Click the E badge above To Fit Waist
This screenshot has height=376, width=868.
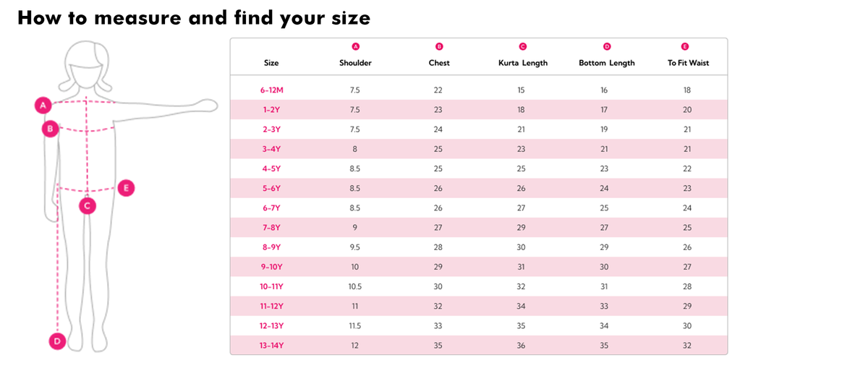(685, 46)
